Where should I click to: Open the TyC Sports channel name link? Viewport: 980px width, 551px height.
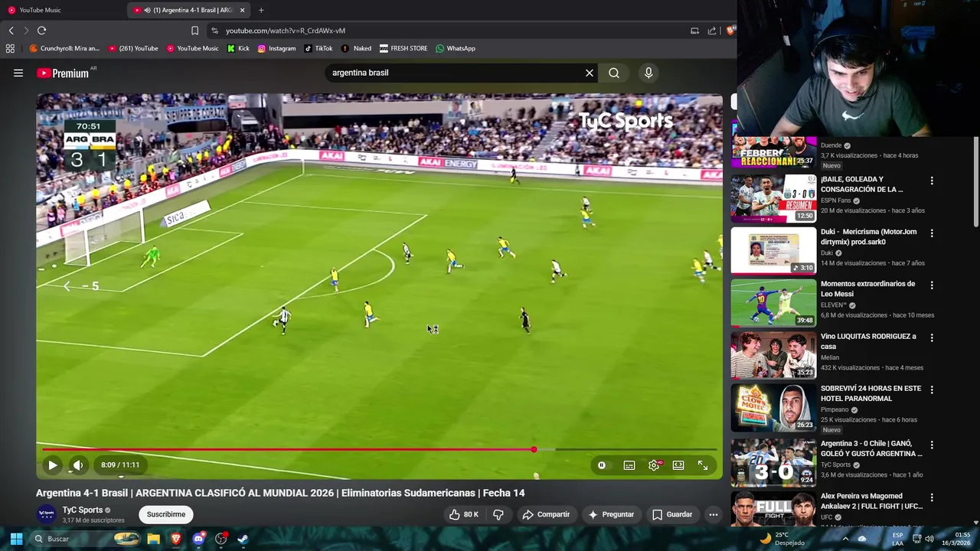(x=83, y=510)
